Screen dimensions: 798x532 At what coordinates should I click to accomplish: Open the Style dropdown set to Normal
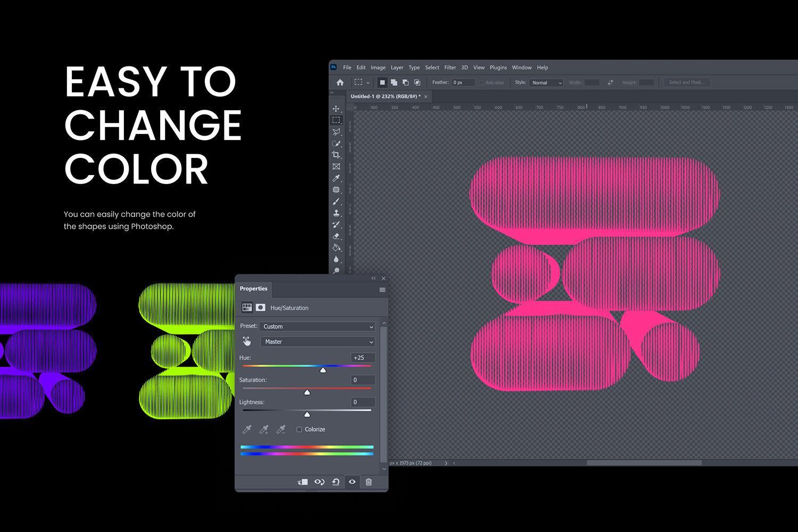(x=546, y=82)
